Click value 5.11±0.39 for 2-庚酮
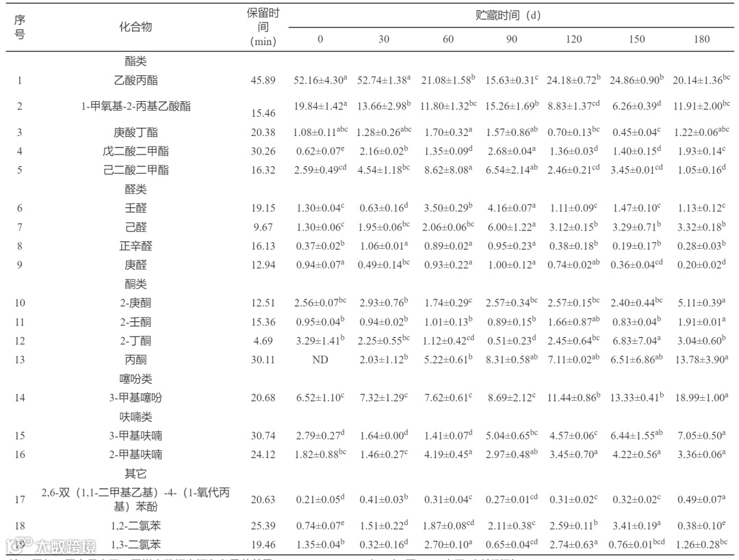Screen dimensions: 739x560 701,302
